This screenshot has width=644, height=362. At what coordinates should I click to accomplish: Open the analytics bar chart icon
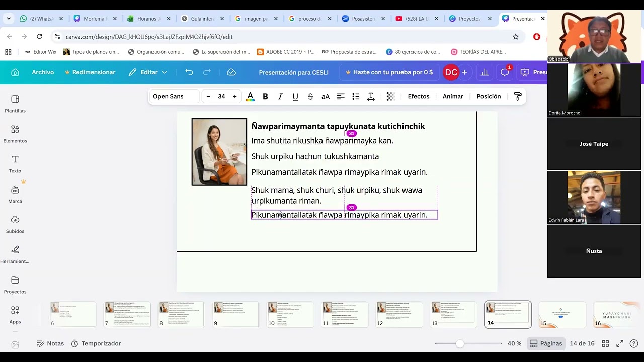coord(485,72)
